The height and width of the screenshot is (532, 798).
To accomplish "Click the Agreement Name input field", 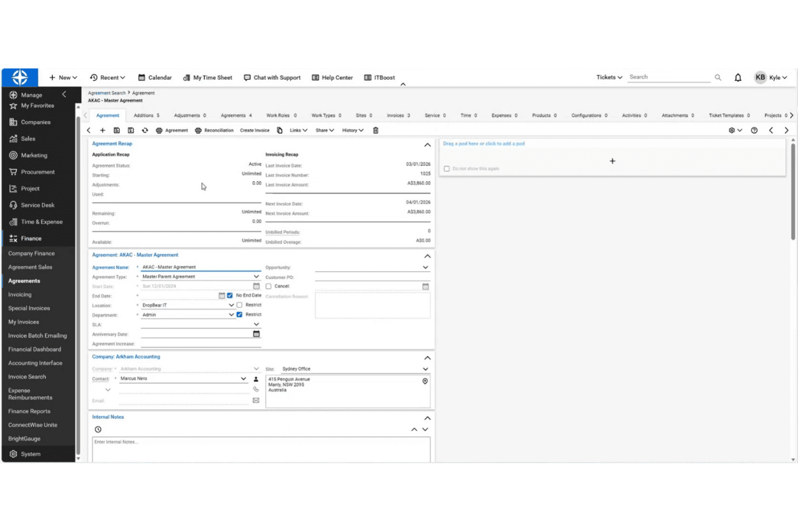I will pyautogui.click(x=201, y=267).
